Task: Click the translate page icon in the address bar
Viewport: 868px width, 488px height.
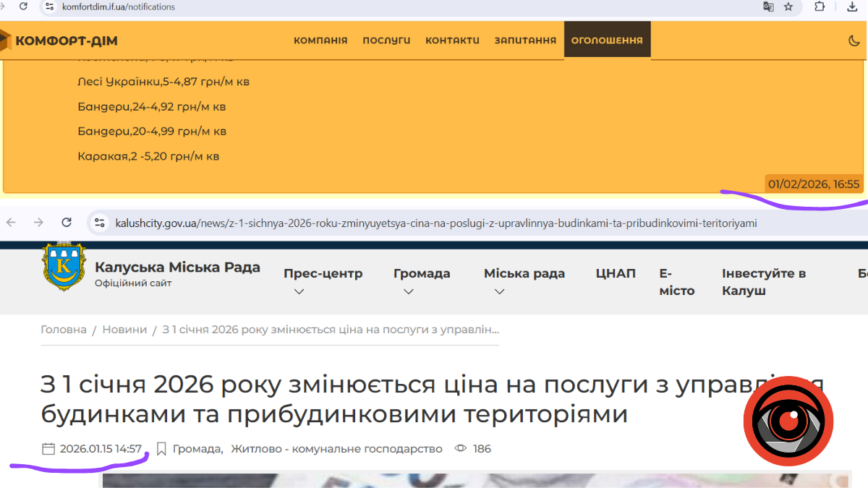Action: click(768, 7)
